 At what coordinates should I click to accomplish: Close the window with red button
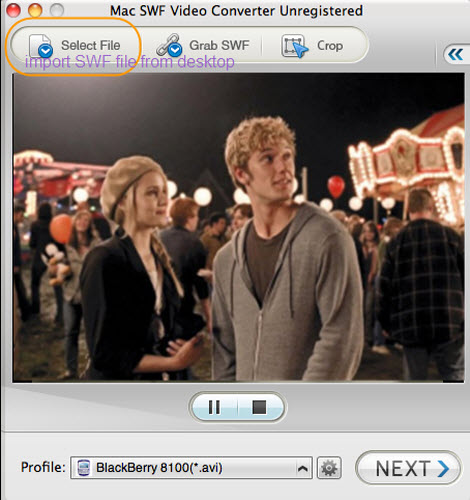(14, 10)
